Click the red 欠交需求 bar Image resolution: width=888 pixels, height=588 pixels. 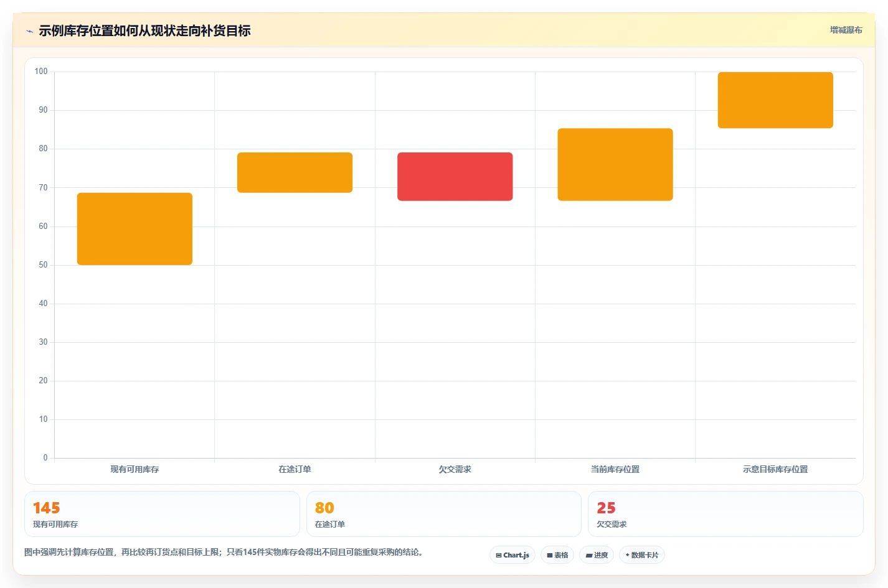tap(455, 177)
